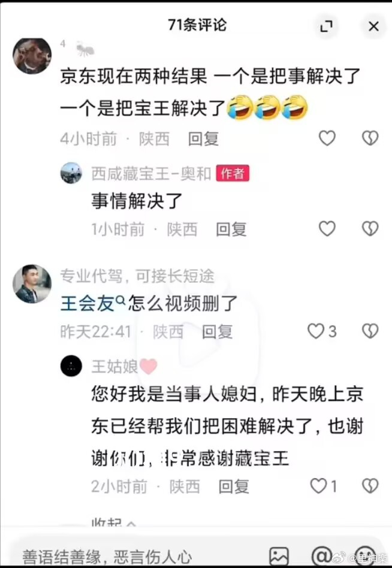Expand comments panel to fullscreen
This screenshot has height=568, width=392.
[327, 26]
